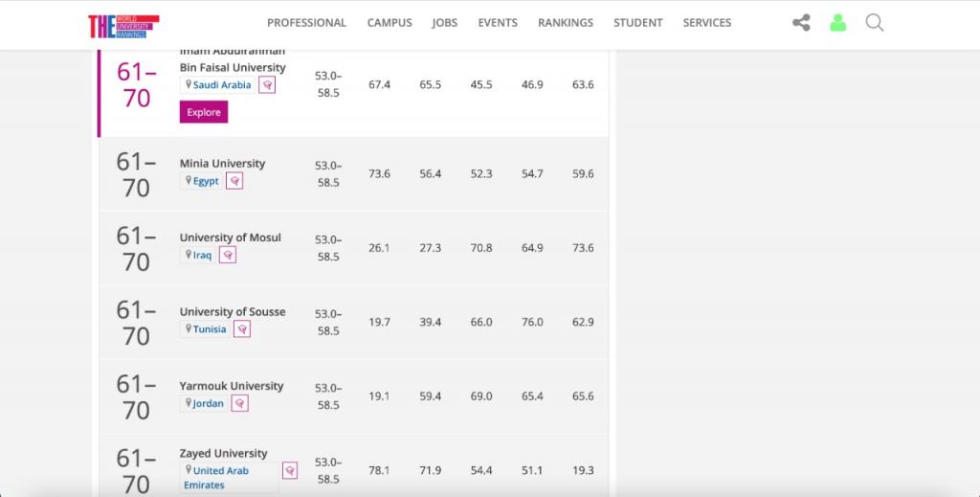980x497 pixels.
Task: Open the share icon in header
Action: (x=801, y=23)
